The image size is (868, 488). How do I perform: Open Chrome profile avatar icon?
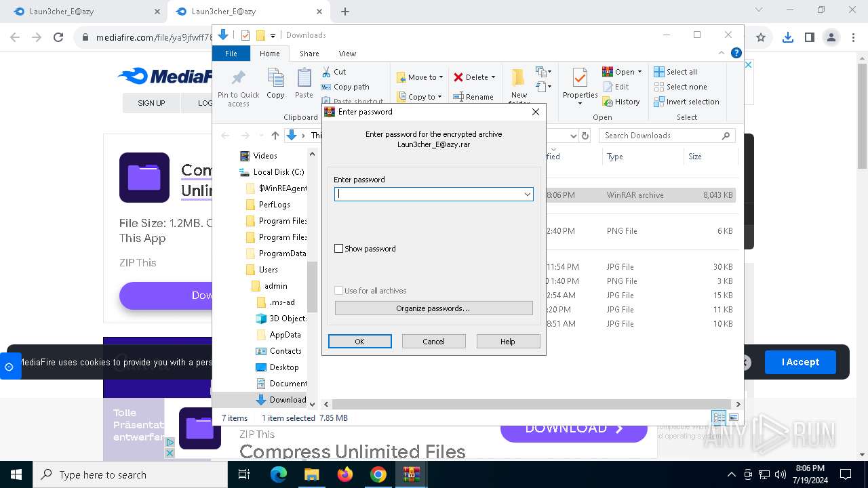831,38
